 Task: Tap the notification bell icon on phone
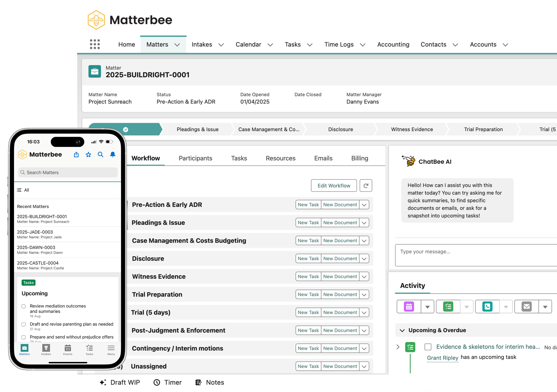[x=113, y=155]
